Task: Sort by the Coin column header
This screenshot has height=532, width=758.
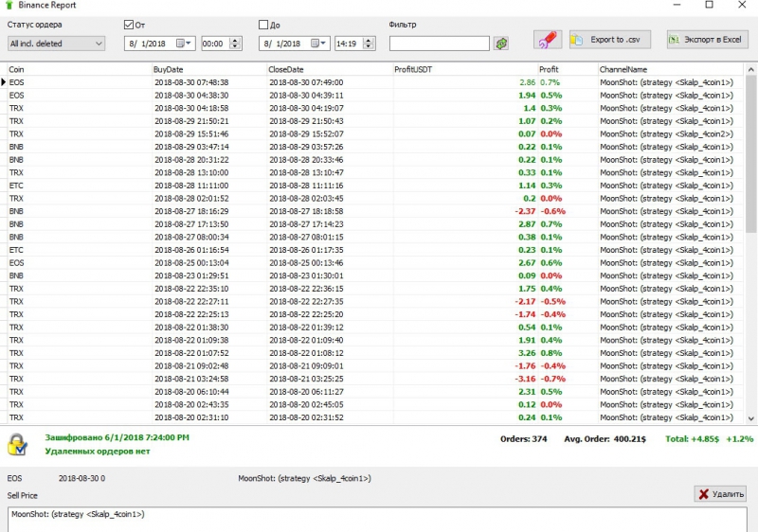Action: [x=80, y=69]
